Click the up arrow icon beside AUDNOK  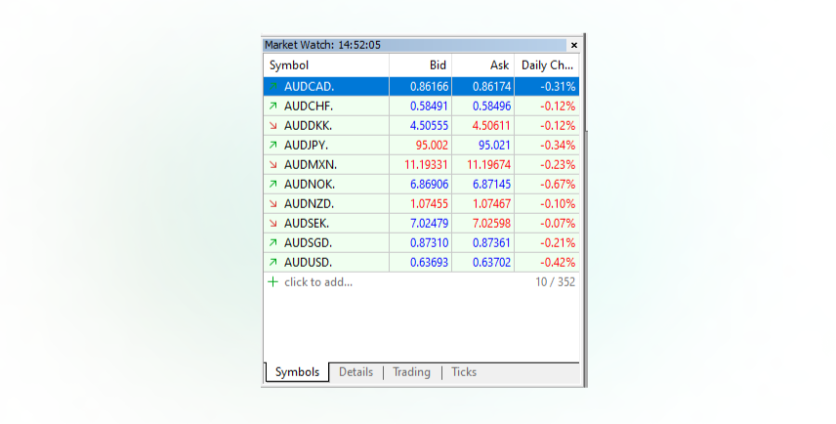point(272,184)
